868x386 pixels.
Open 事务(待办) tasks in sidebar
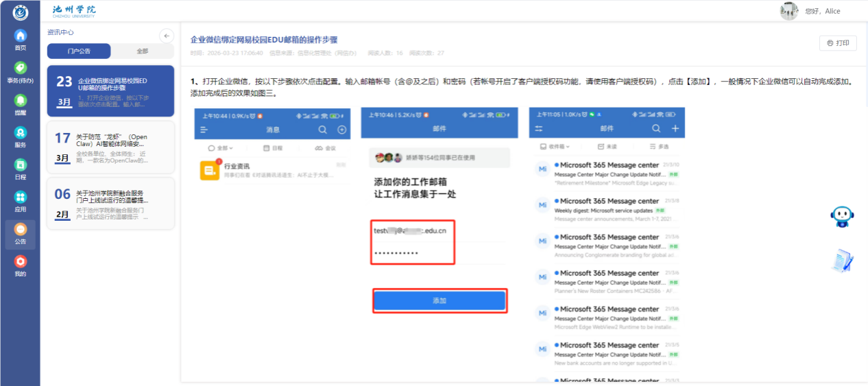tap(21, 71)
